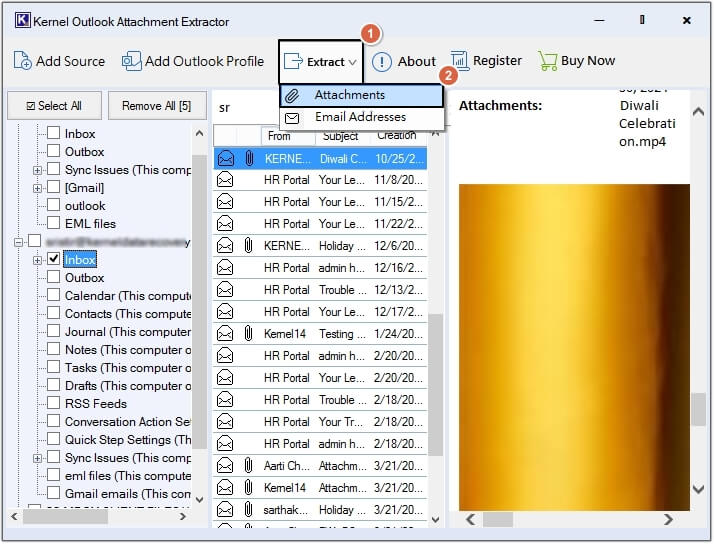Click email list scroll down arrow
The width and height of the screenshot is (714, 544).
(435, 519)
